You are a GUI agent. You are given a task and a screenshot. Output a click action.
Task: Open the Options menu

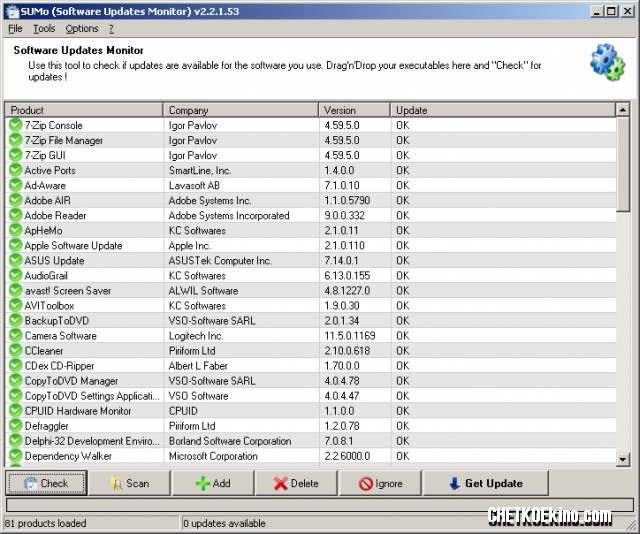(82, 29)
